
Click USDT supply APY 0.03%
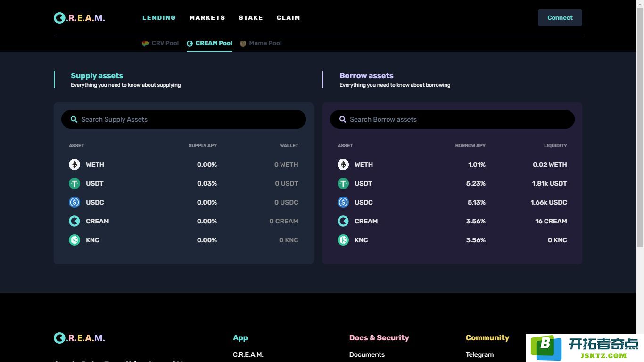(x=207, y=183)
